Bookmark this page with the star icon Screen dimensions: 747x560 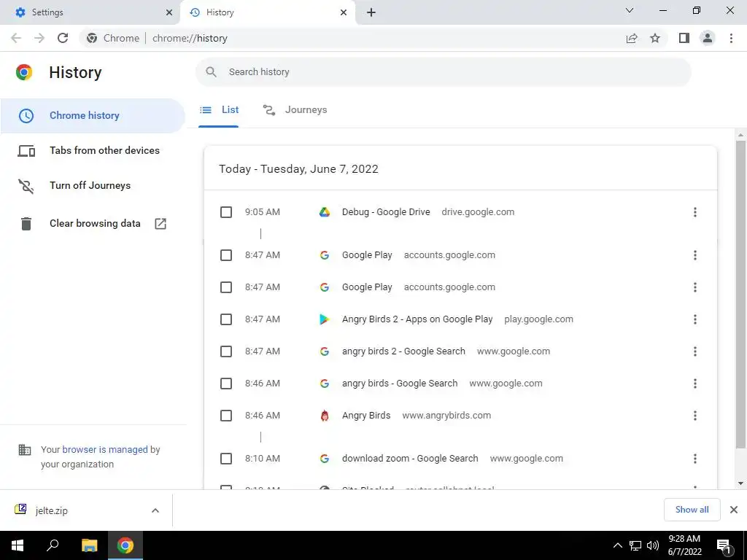pyautogui.click(x=655, y=38)
